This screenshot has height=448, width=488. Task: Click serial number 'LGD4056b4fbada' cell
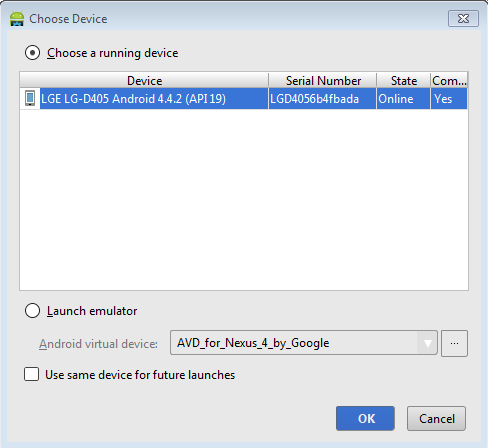(322, 99)
